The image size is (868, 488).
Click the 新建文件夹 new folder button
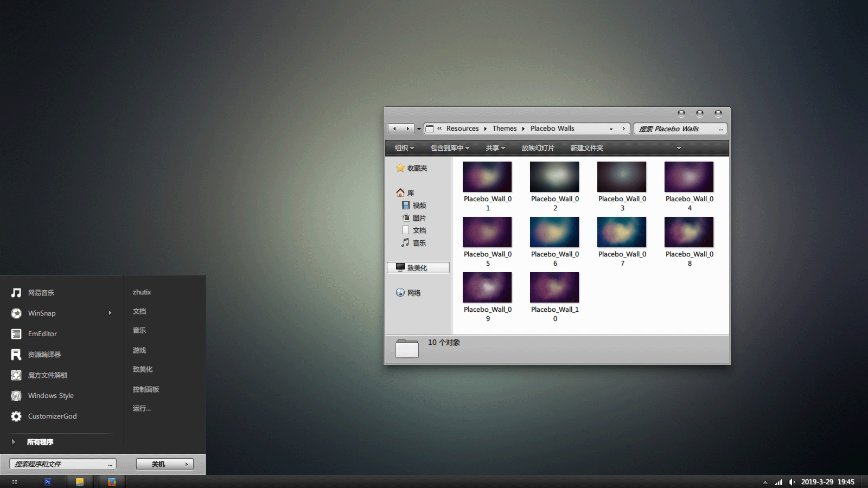coord(586,148)
